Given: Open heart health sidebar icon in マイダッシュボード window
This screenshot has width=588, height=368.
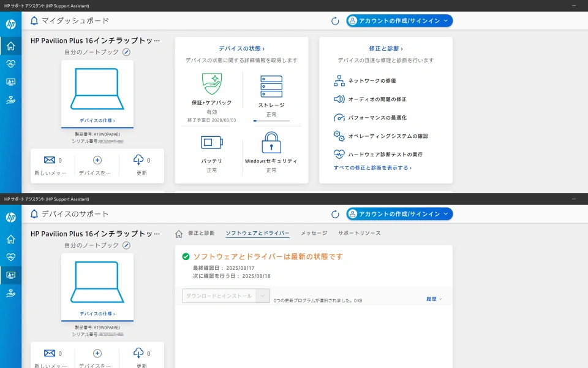Looking at the screenshot, I should click(11, 64).
